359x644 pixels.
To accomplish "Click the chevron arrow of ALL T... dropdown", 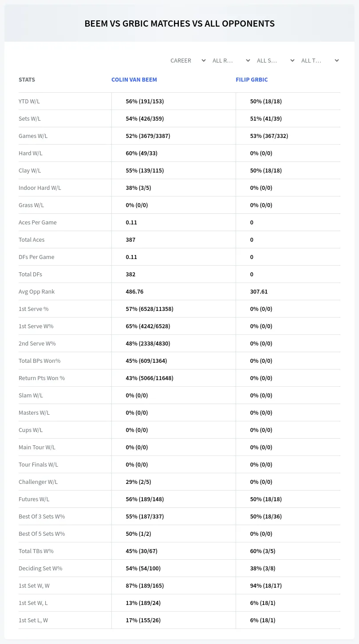I will [x=337, y=61].
